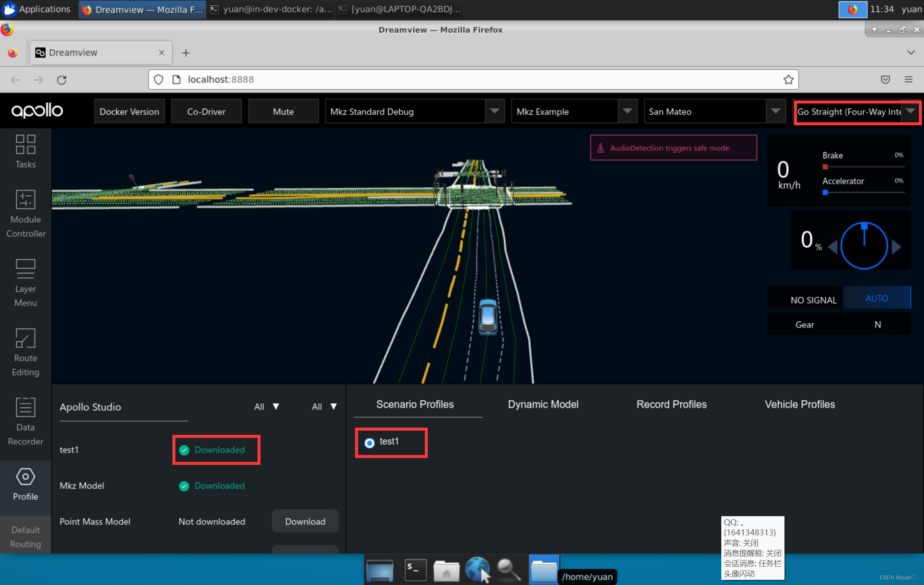The image size is (924, 585).
Task: Switch to Record Profiles tab
Action: (672, 405)
